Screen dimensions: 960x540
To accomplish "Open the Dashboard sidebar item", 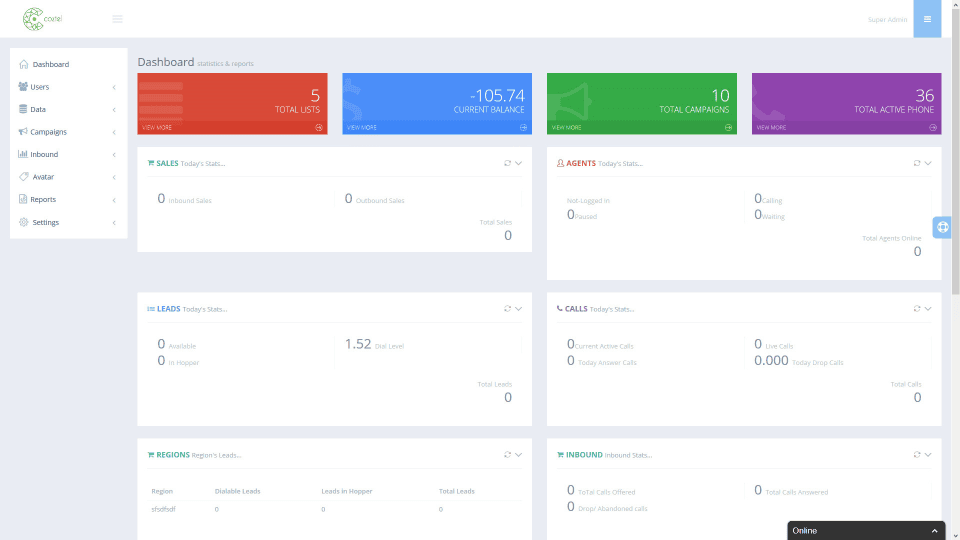I will tap(68, 64).
